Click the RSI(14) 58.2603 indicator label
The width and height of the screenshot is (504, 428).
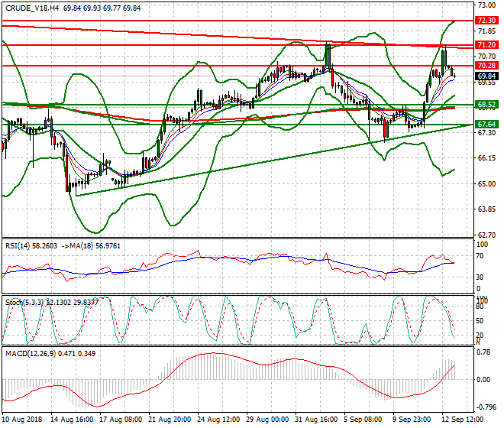31,246
